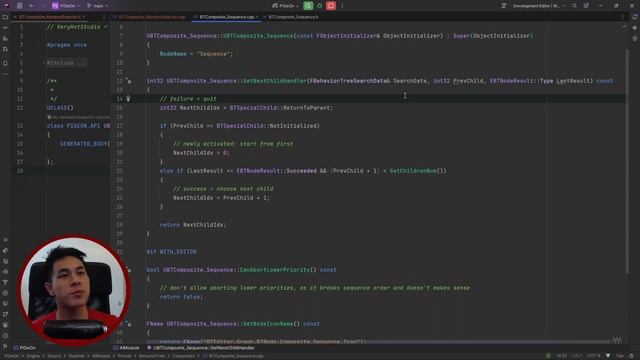Click inspection status icon in Sequence.cpp editor
This screenshot has width=640, height=360.
tap(624, 27)
